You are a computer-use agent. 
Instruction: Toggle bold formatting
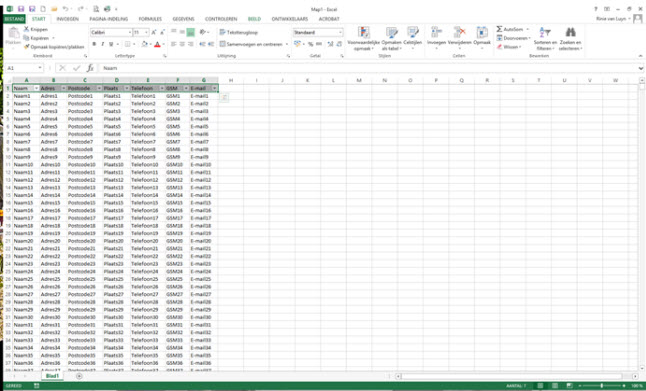[x=94, y=44]
